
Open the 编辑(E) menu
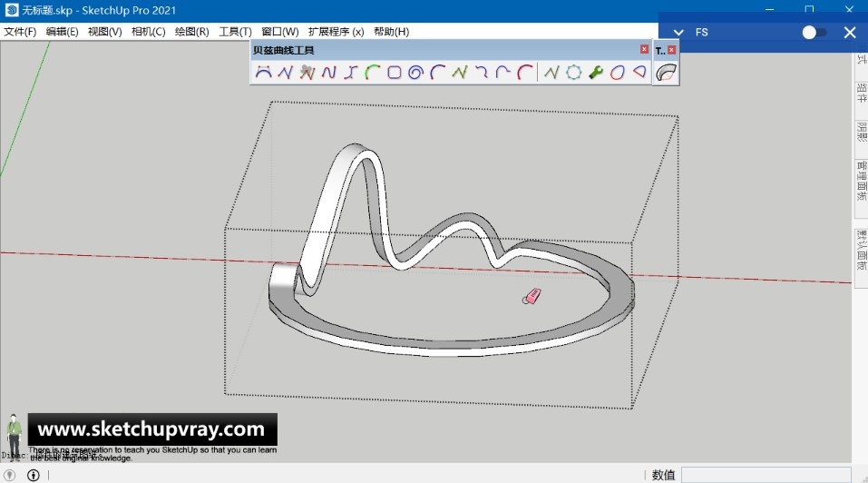62,32
